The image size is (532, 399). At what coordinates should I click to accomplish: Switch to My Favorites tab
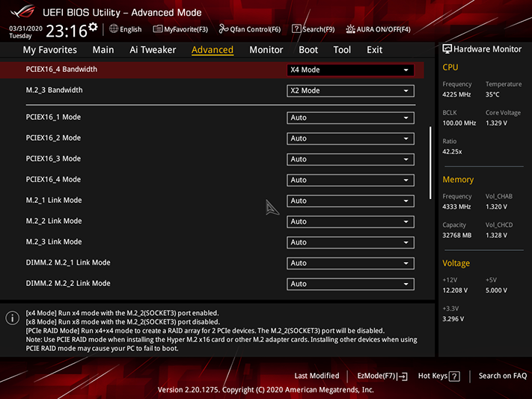50,50
